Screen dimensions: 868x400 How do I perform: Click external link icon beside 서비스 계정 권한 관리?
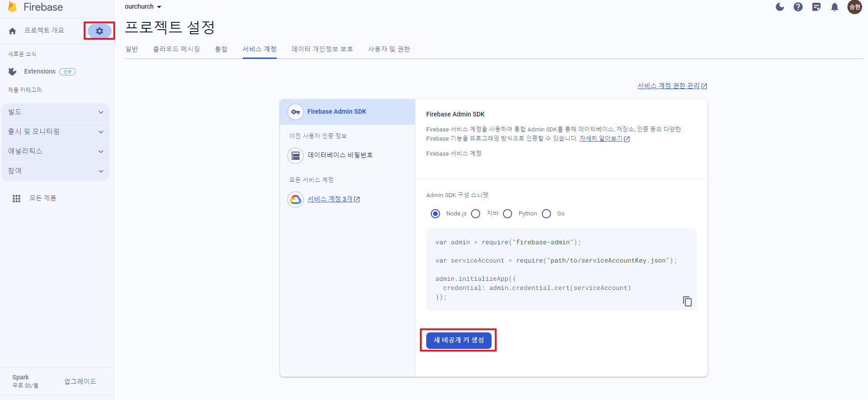704,86
